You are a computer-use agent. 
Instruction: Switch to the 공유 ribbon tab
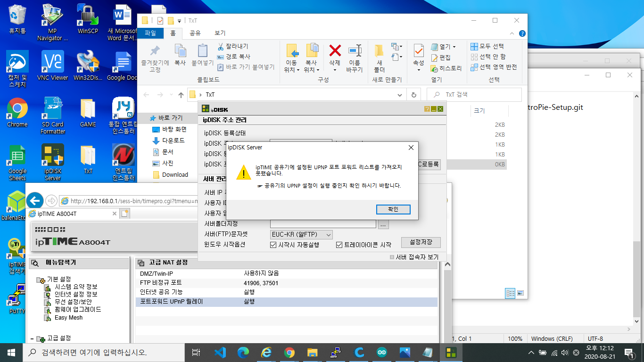[x=195, y=33]
